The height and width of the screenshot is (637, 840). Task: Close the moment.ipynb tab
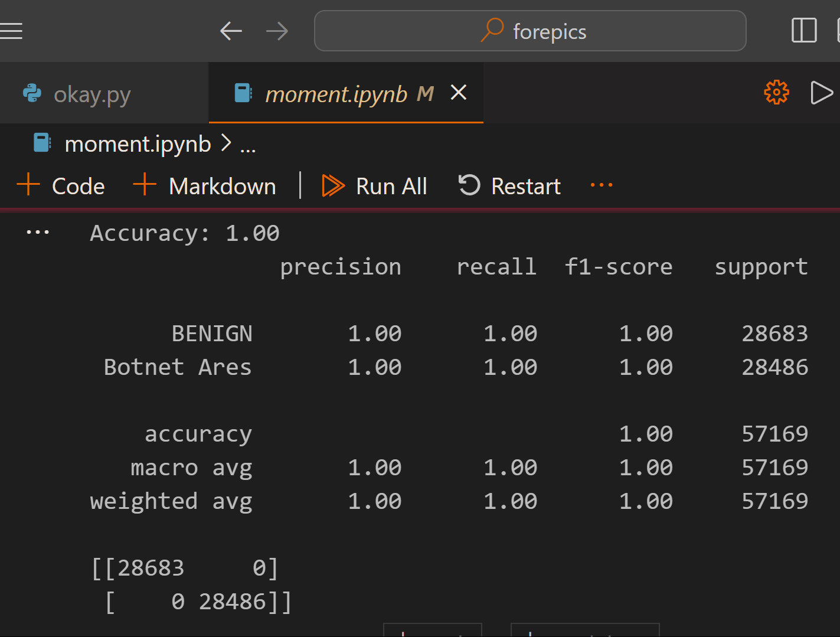coord(459,92)
